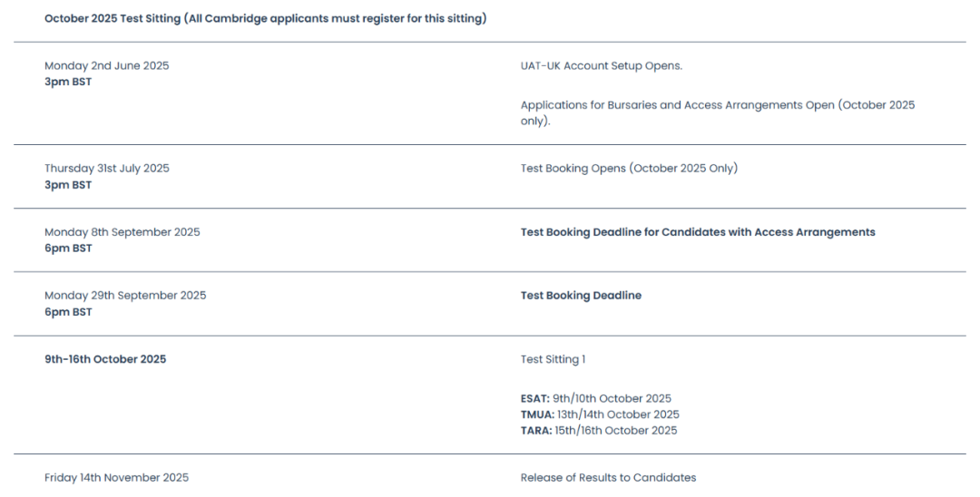Image resolution: width=980 pixels, height=497 pixels.
Task: Click the 6pm BST under 29th September
Action: [68, 312]
